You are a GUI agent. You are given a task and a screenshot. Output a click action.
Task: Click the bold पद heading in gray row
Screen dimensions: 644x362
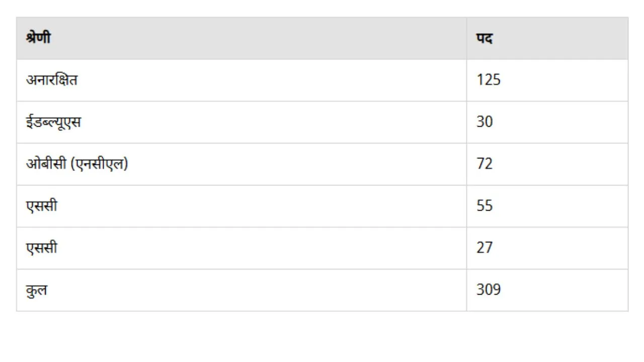coord(484,38)
